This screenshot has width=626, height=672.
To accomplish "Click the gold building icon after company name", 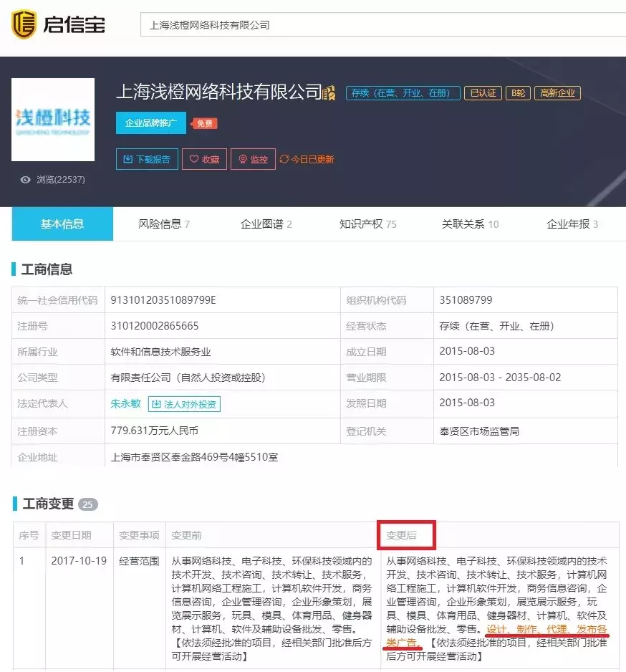I will [329, 92].
